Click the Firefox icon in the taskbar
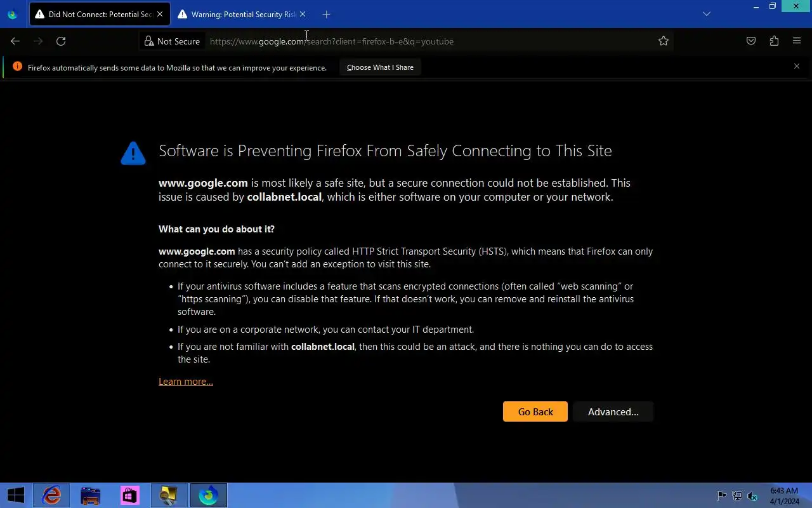The height and width of the screenshot is (508, 812). click(x=209, y=495)
